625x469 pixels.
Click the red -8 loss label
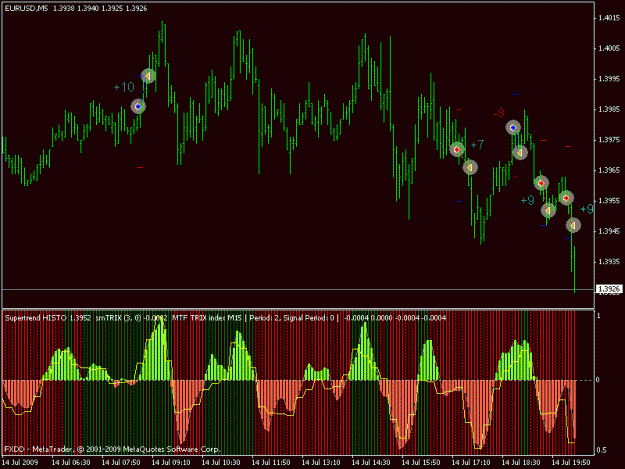pos(499,113)
